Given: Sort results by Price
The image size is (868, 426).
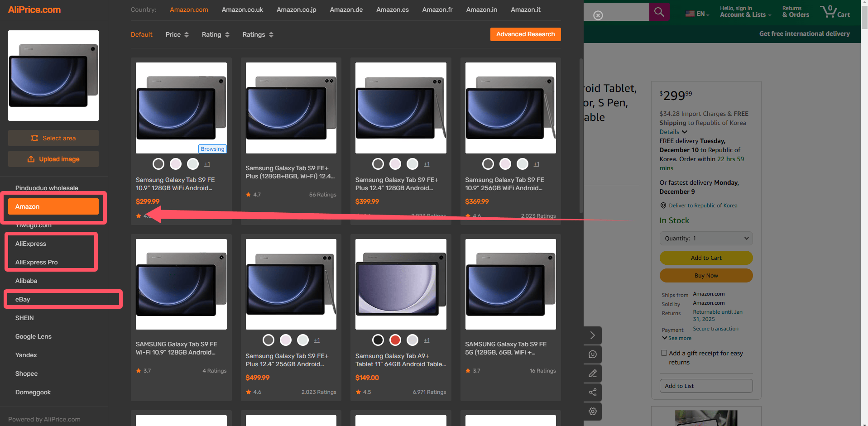Looking at the screenshot, I should (177, 34).
